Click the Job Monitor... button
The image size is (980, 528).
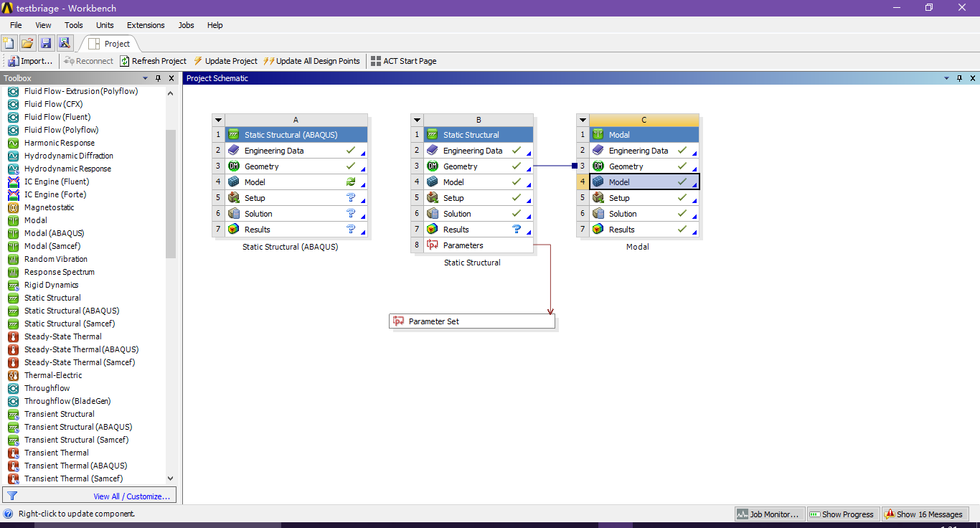[x=770, y=514]
